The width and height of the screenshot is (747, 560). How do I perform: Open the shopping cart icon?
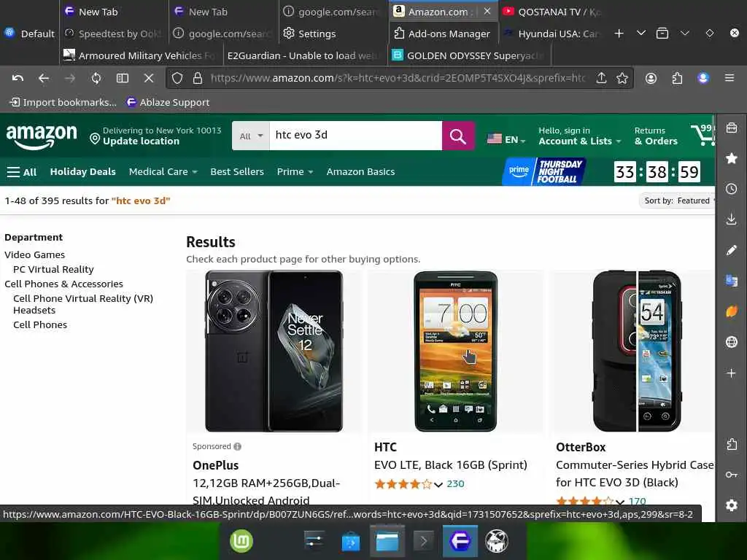pyautogui.click(x=703, y=135)
